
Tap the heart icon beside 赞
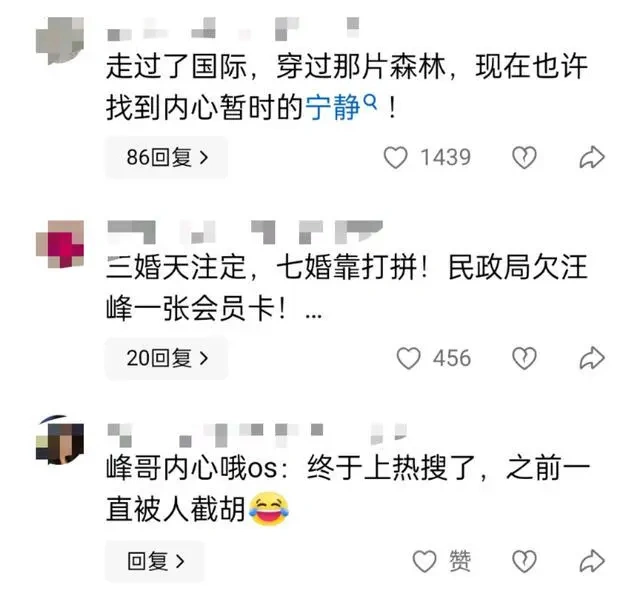(x=424, y=561)
